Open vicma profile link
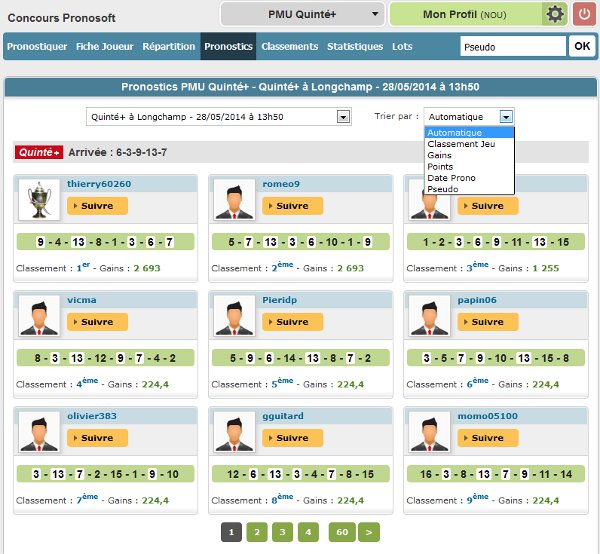The image size is (600, 554). [82, 300]
